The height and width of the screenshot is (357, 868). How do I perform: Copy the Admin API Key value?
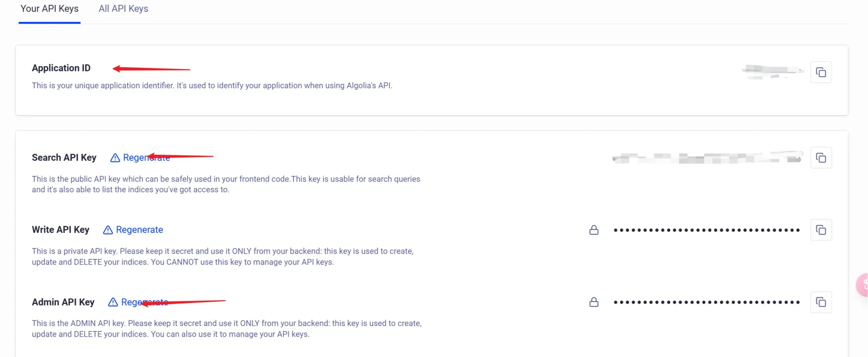click(x=821, y=302)
